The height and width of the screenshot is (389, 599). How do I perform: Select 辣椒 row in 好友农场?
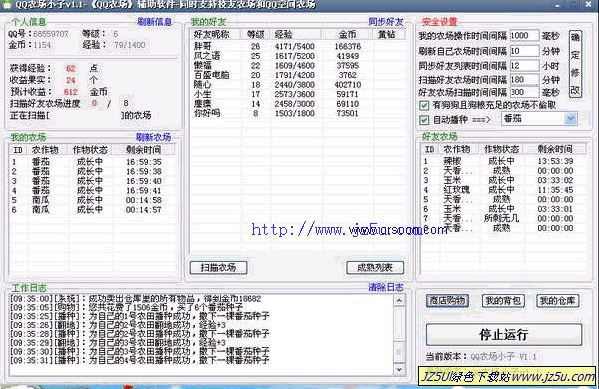click(x=503, y=161)
